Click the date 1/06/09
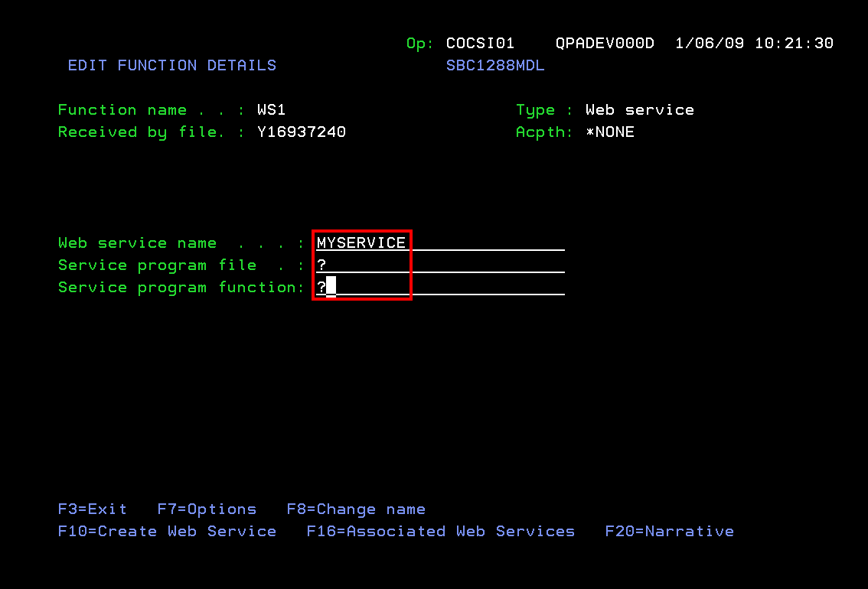The width and height of the screenshot is (868, 589). click(710, 43)
